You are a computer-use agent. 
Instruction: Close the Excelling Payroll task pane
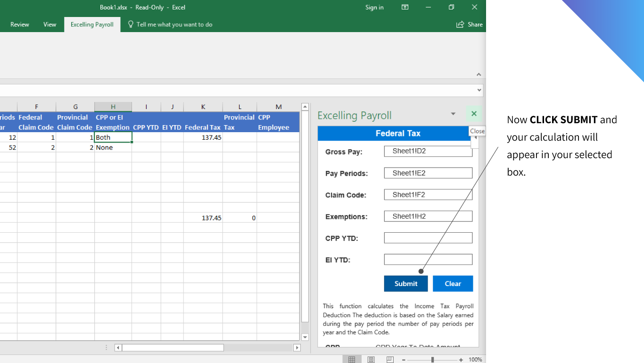pyautogui.click(x=474, y=114)
